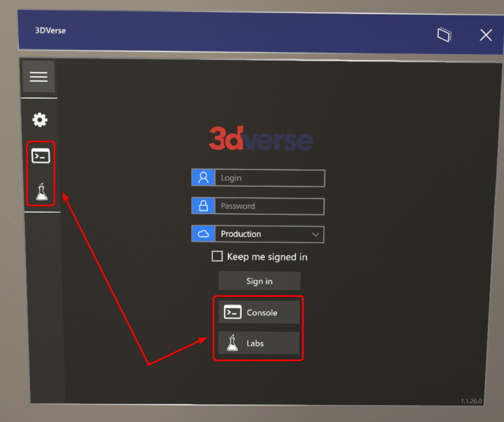Click the 3DVerse window title text
The width and height of the screenshot is (504, 422).
coord(50,31)
